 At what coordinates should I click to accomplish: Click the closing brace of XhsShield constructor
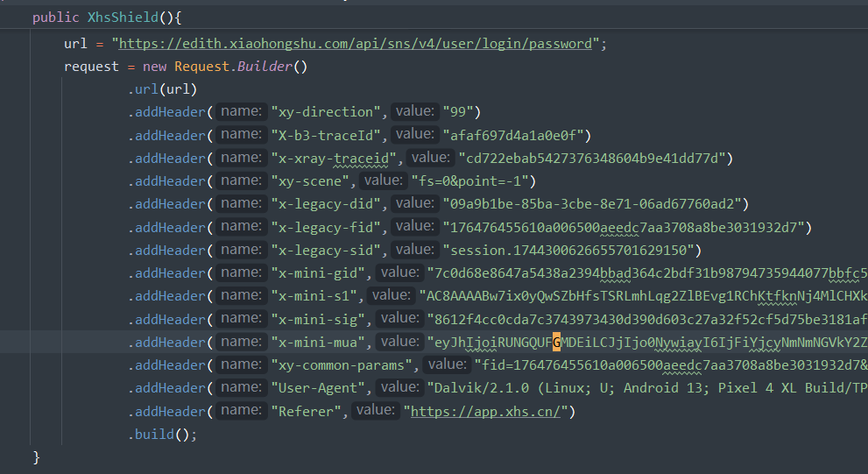coord(36,457)
